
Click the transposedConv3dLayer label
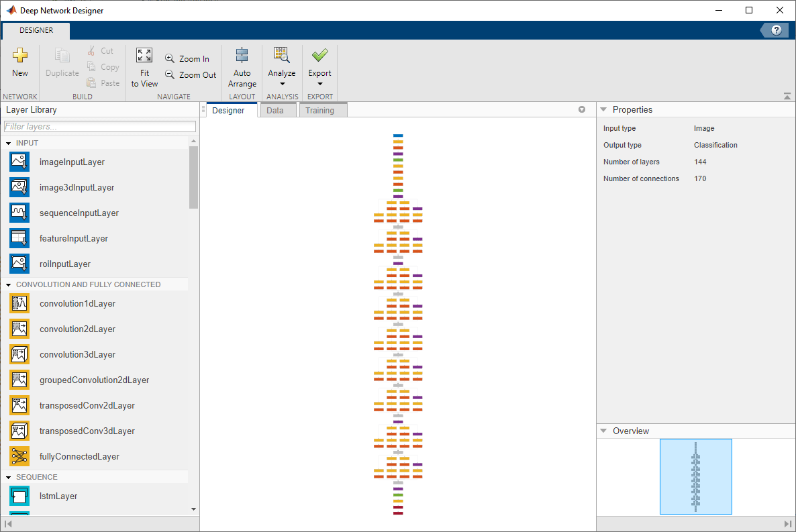87,431
